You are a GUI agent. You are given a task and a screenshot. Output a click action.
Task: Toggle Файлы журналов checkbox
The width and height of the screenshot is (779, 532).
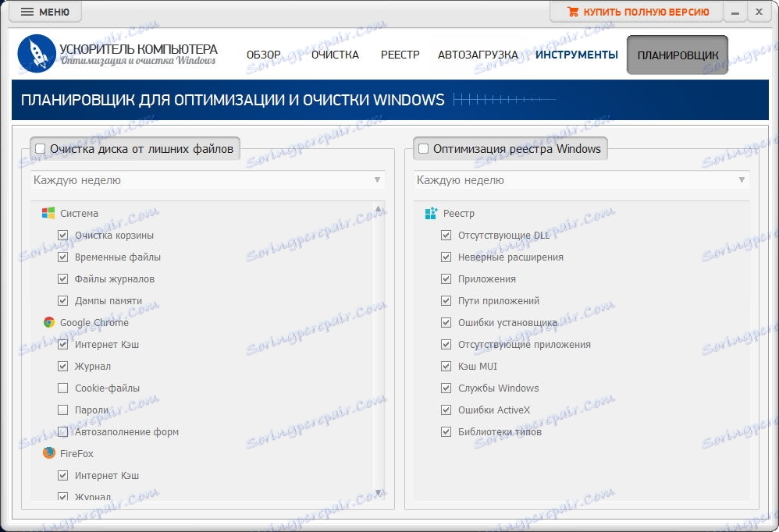pos(62,279)
